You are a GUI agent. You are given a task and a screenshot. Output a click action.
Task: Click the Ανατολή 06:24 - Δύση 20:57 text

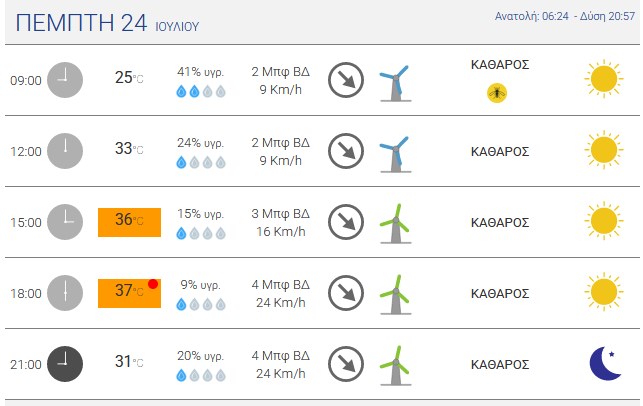(565, 16)
